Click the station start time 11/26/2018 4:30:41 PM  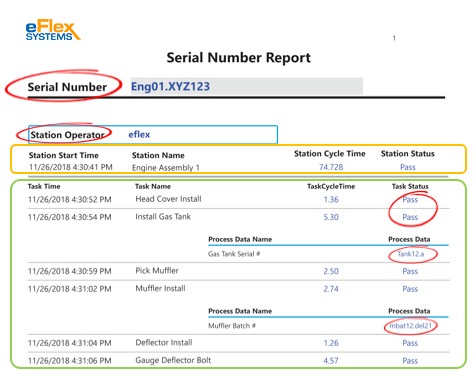(71, 167)
